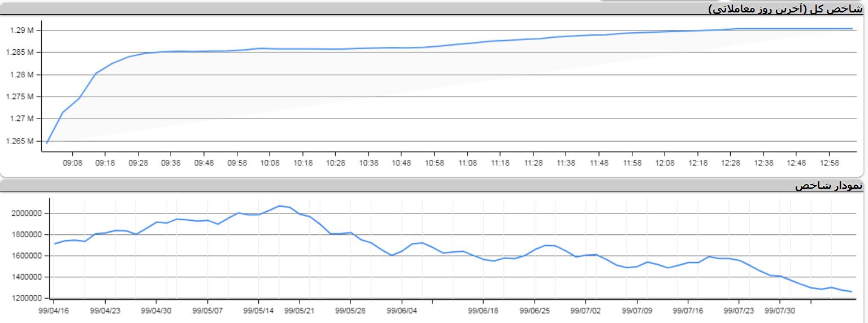The height and width of the screenshot is (323, 868).
Task: Select the 1200000 value axis label
Action: [x=27, y=298]
